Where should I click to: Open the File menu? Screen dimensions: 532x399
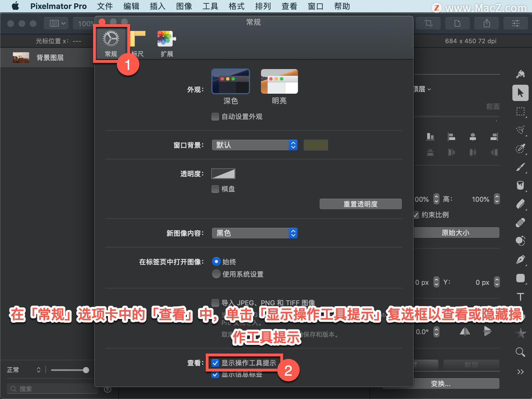105,6
